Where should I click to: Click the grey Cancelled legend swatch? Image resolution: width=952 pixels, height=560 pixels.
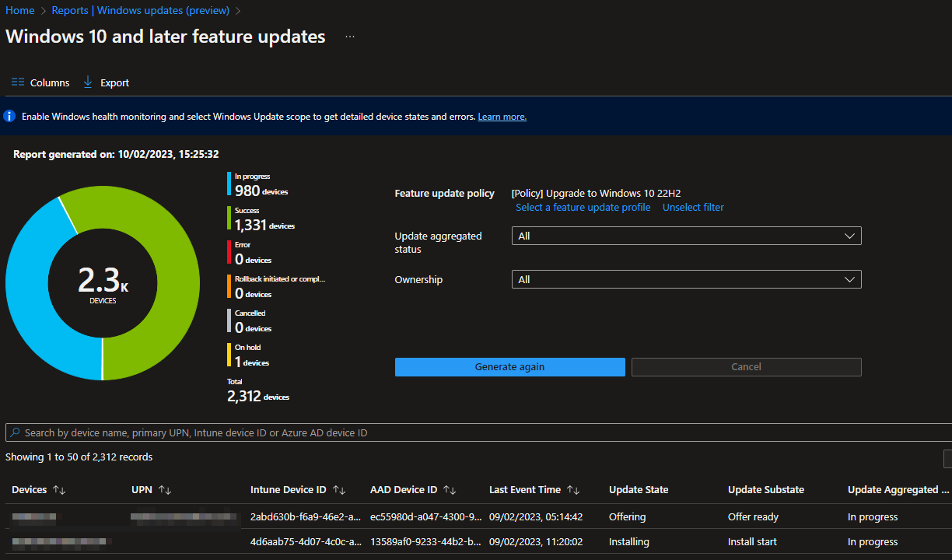[x=229, y=321]
